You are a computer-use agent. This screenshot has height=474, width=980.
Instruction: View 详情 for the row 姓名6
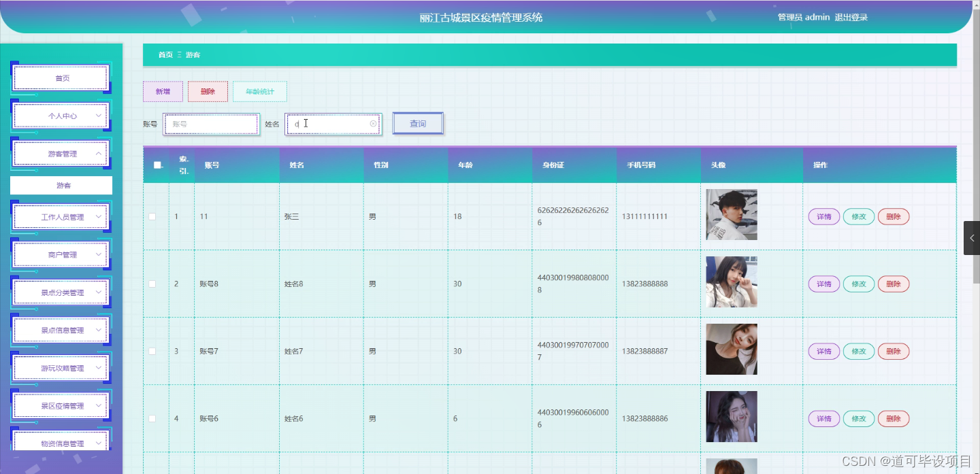point(824,418)
